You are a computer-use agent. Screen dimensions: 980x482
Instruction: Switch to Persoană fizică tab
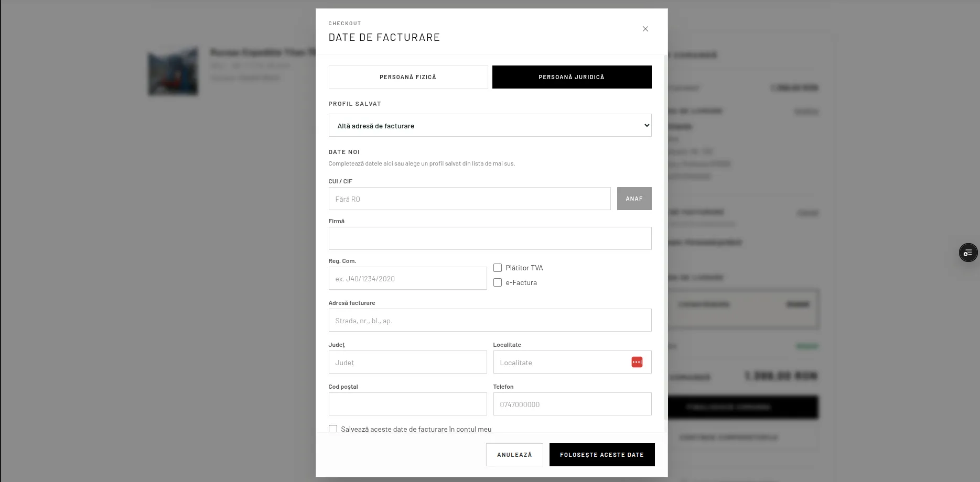coord(408,77)
